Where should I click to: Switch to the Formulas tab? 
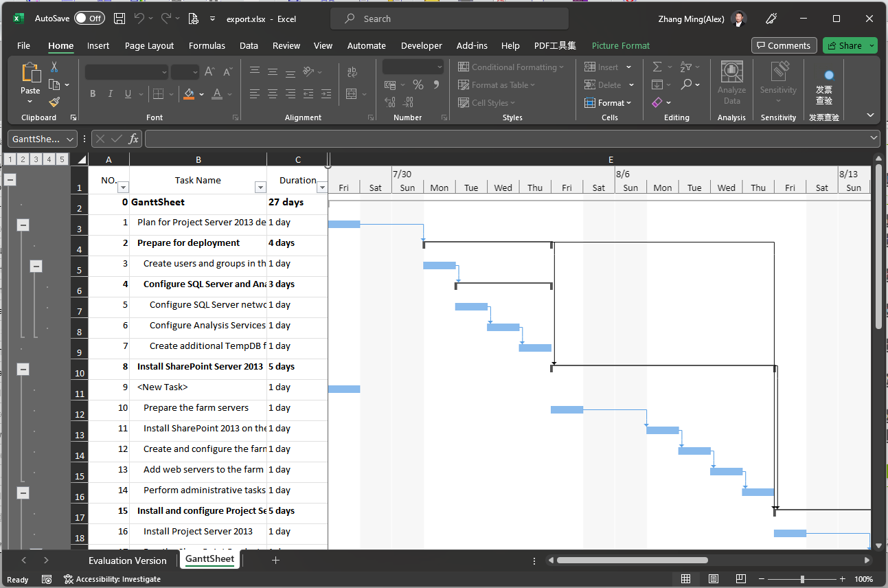207,45
